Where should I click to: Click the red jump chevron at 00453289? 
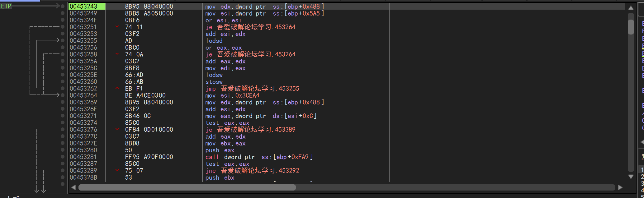click(x=117, y=170)
